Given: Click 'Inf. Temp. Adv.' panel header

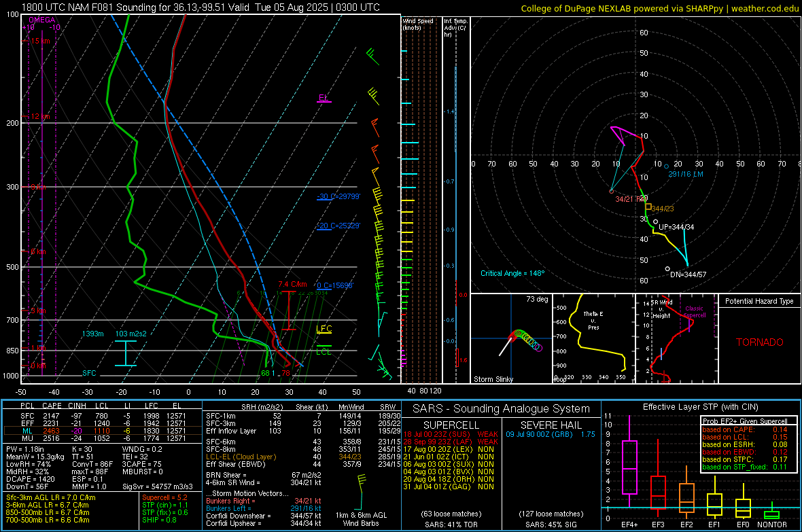Looking at the screenshot, I should click(455, 28).
